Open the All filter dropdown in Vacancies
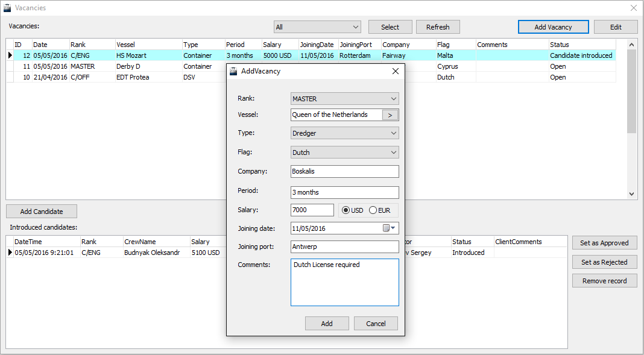The image size is (644, 355). tap(318, 27)
